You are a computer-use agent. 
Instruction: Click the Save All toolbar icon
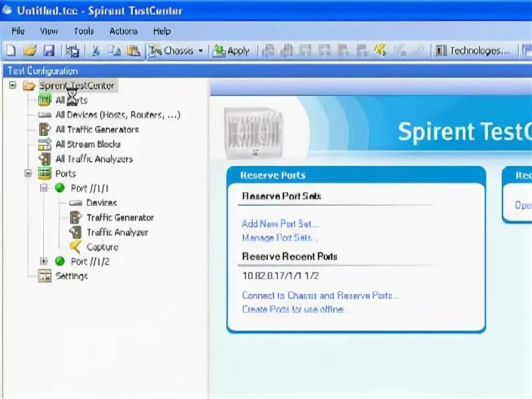pyautogui.click(x=72, y=51)
